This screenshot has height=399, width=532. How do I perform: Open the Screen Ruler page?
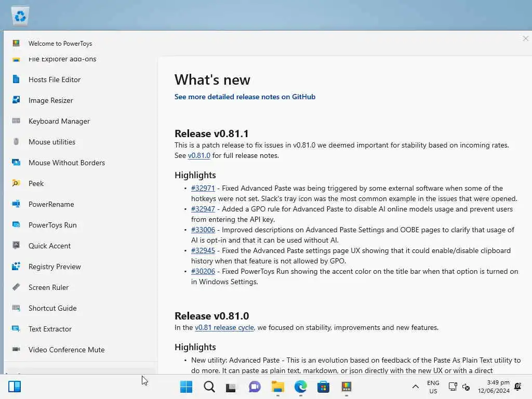(81, 287)
